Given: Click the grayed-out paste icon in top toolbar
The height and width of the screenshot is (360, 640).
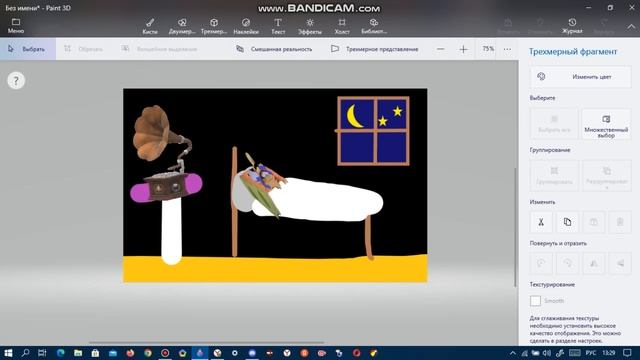Looking at the screenshot, I should (508, 26).
